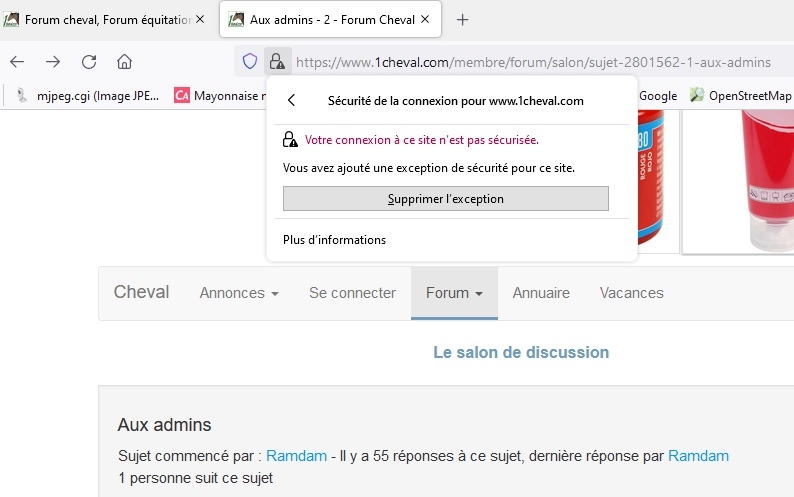The width and height of the screenshot is (794, 497).
Task: Expand the Forum dropdown menu
Action: click(454, 293)
